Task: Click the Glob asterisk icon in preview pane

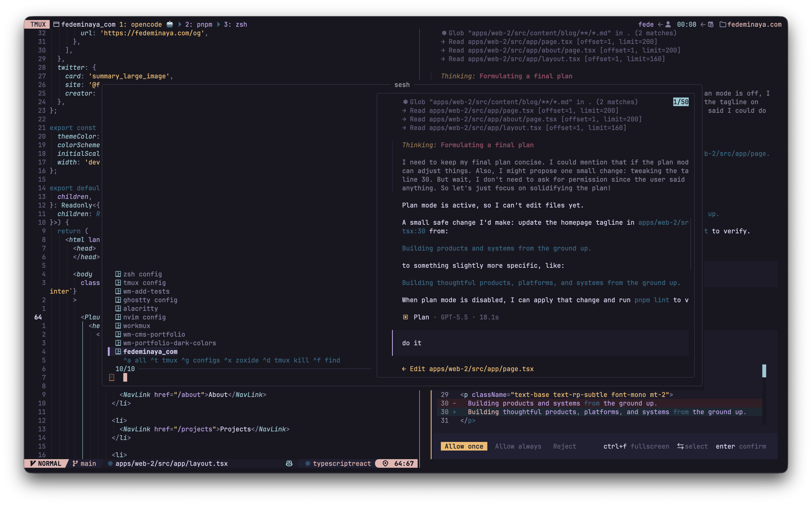Action: [406, 102]
